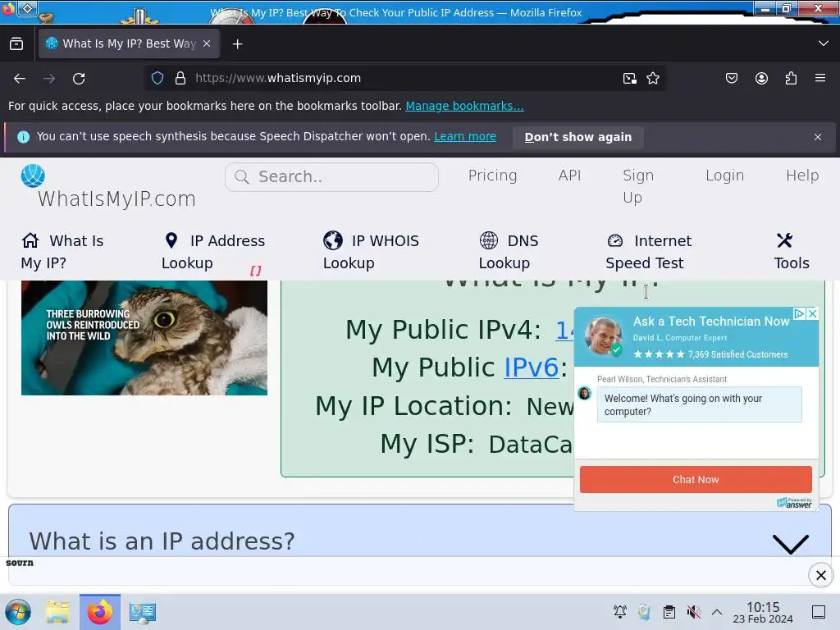
Task: Click the welcome chat message box
Action: tap(699, 405)
